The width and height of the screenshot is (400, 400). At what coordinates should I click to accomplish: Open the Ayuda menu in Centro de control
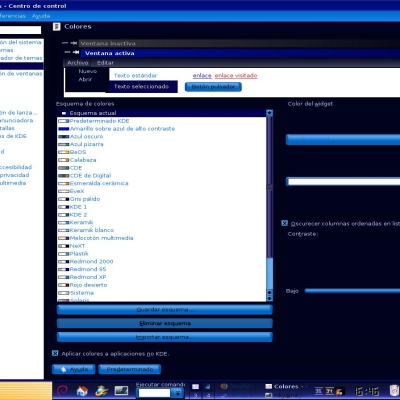click(41, 16)
